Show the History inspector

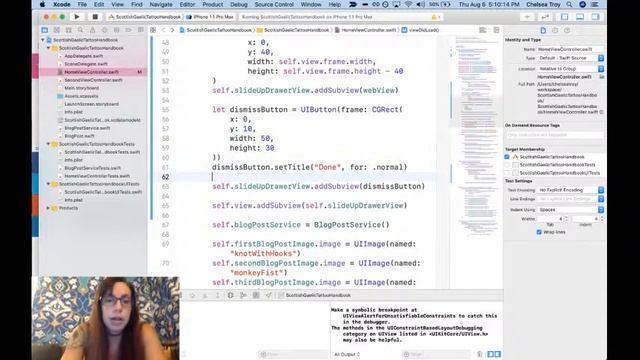tap(555, 30)
